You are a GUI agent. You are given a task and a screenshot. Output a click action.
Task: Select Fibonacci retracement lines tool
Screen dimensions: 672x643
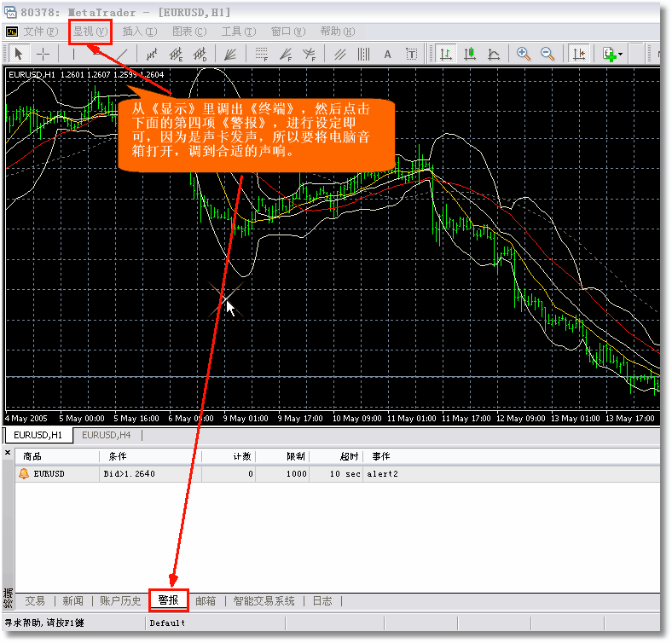[x=261, y=54]
